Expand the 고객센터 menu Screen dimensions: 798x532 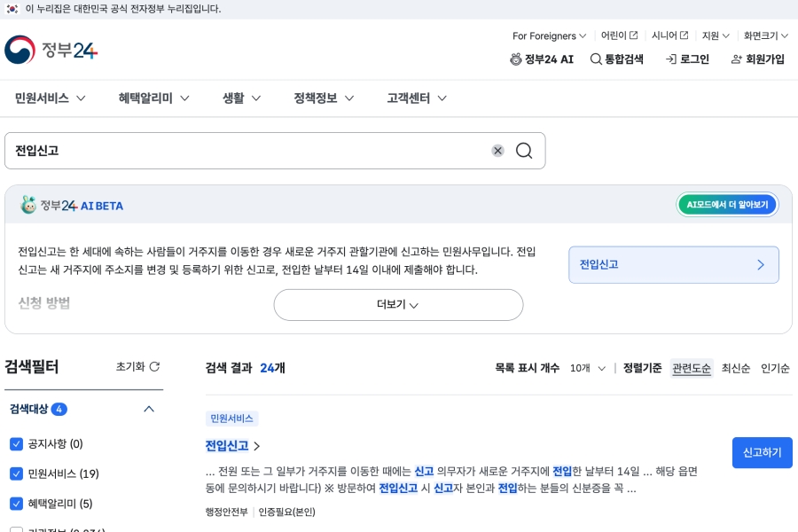pyautogui.click(x=417, y=98)
